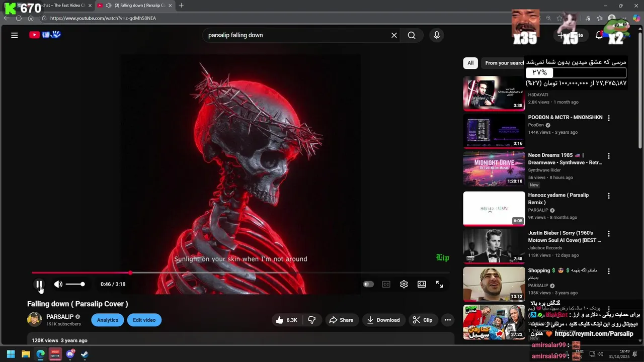Open H3DAYATI video thumbnail 3:38
Image resolution: width=644 pixels, height=362 pixels.
pyautogui.click(x=494, y=93)
